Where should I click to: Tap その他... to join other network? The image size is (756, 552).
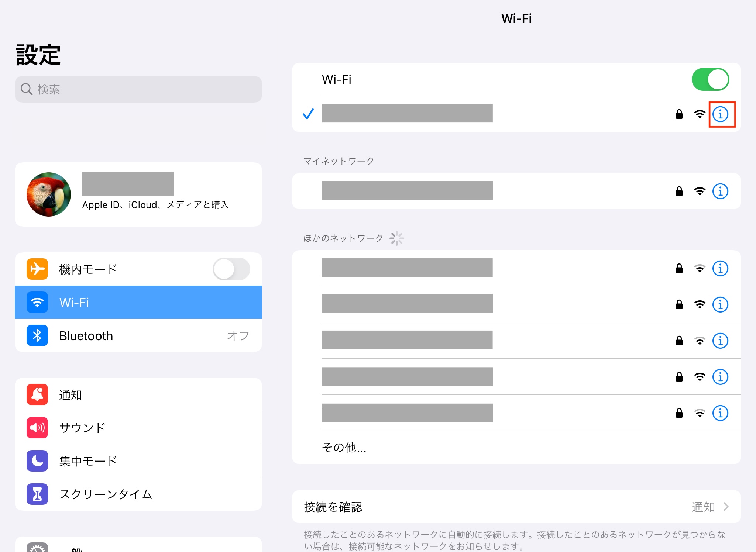pos(344,448)
